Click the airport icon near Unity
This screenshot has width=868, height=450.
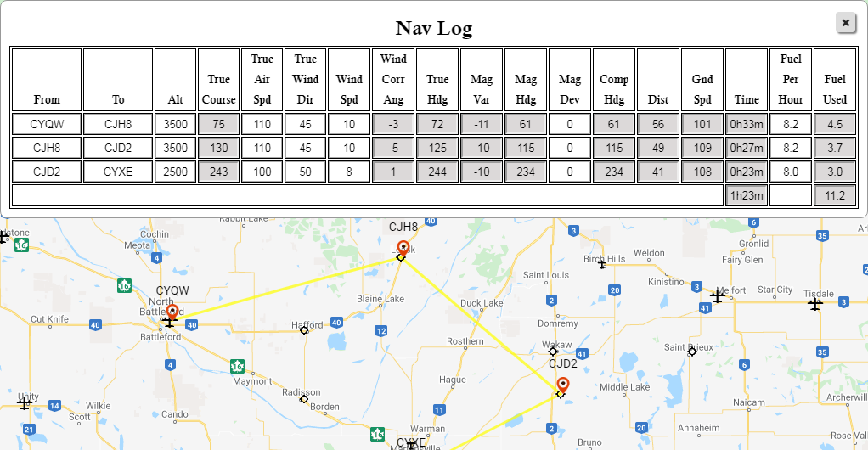(x=25, y=403)
